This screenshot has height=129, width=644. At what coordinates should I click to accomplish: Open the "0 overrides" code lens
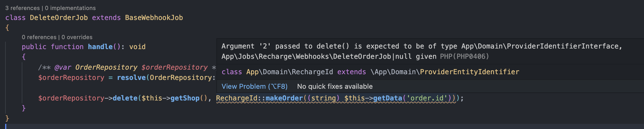77,37
